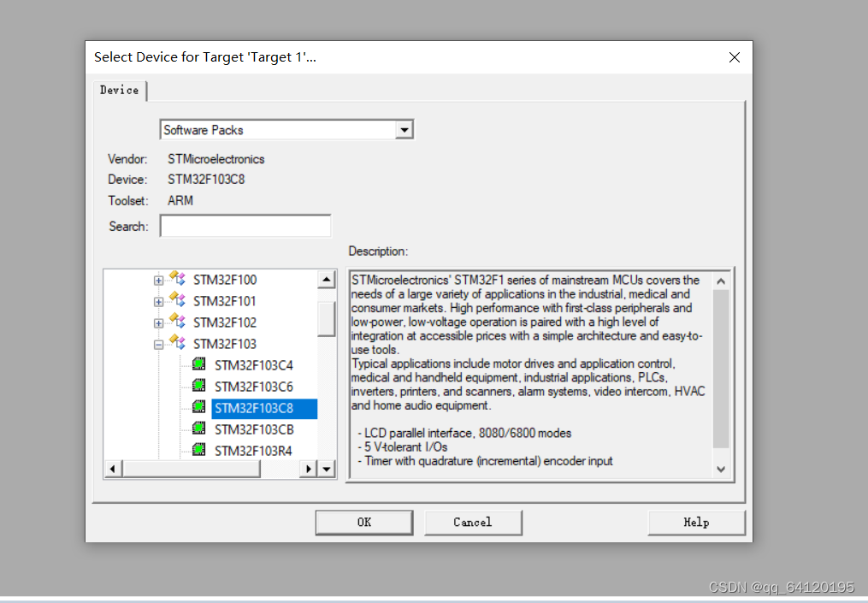Screen dimensions: 868x603
Task: Expand the STM32F100 tree node
Action: coord(158,281)
